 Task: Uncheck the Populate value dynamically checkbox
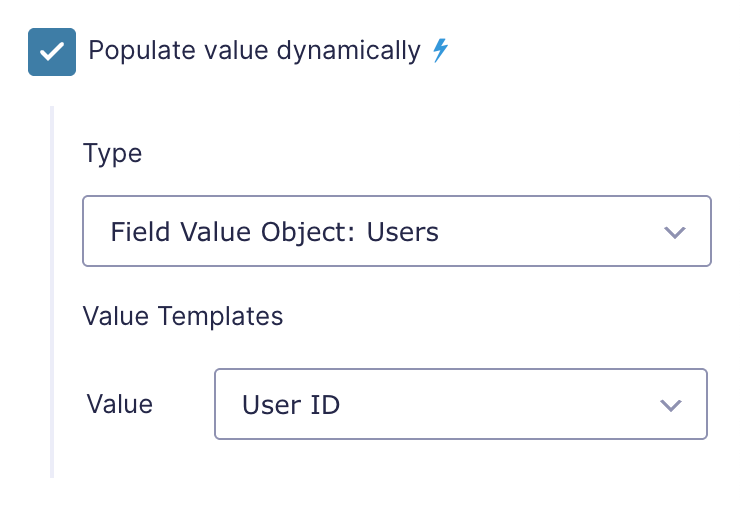52,52
